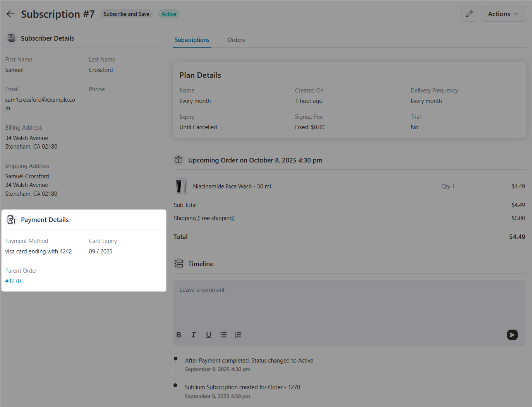
Task: Click the Niacinamide Face Wash product thumbnail
Action: tap(181, 186)
